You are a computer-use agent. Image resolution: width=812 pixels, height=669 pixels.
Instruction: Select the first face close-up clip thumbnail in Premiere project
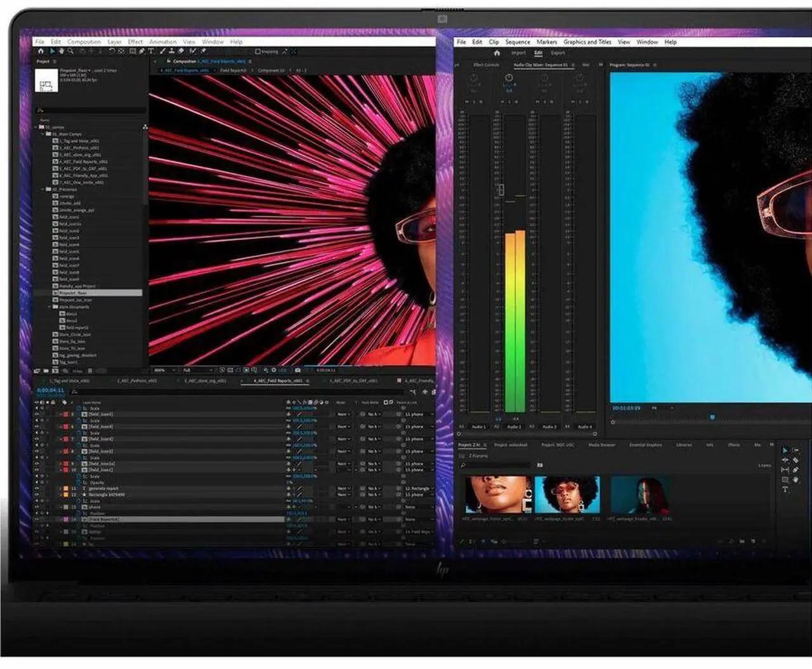[x=498, y=494]
